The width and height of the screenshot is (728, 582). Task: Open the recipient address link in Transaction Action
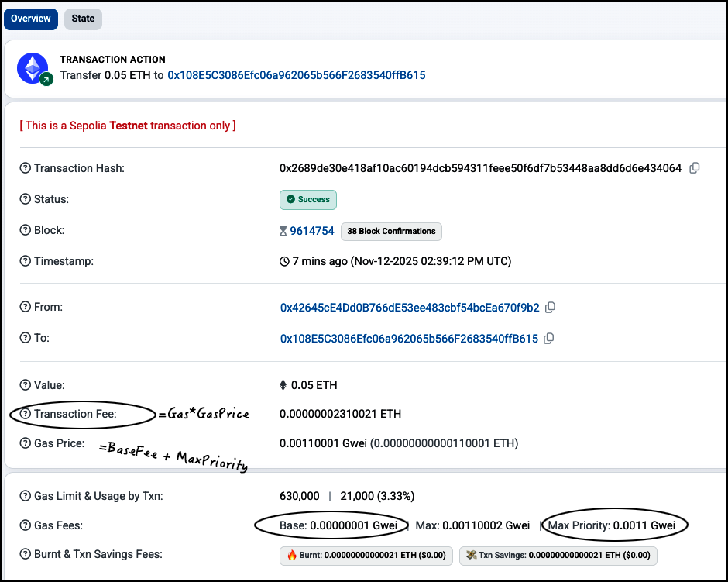point(297,75)
